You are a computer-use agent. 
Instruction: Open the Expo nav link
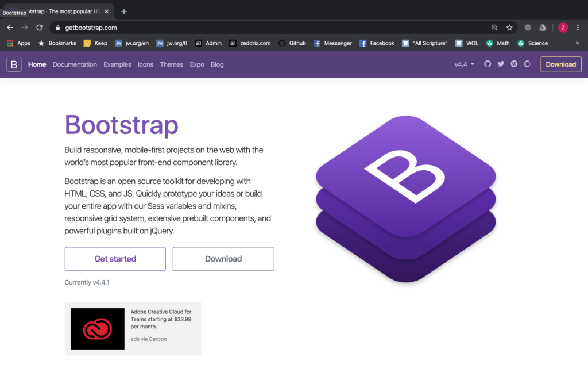(x=197, y=64)
